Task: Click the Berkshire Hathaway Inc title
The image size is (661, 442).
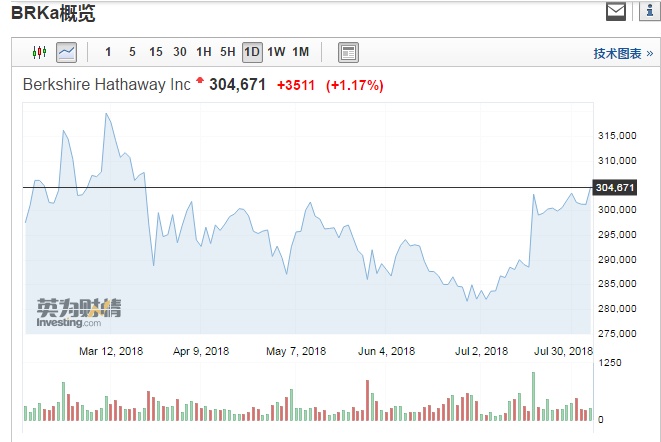Action: (107, 84)
